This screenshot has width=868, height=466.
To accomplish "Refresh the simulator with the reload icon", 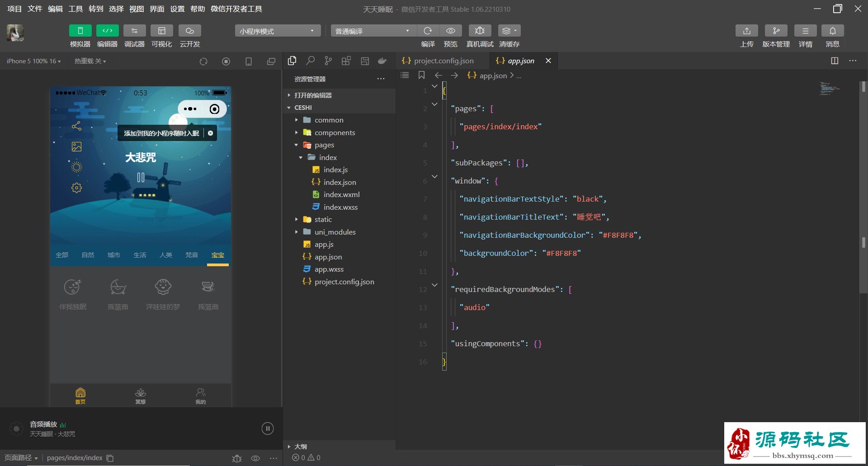I will [x=203, y=61].
